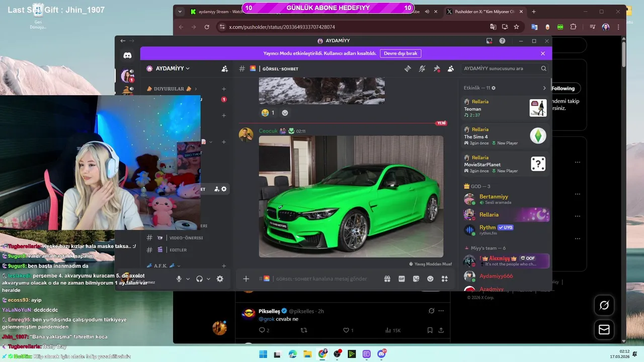Open Discord home direct messages icon
644x362 pixels.
pos(127,55)
